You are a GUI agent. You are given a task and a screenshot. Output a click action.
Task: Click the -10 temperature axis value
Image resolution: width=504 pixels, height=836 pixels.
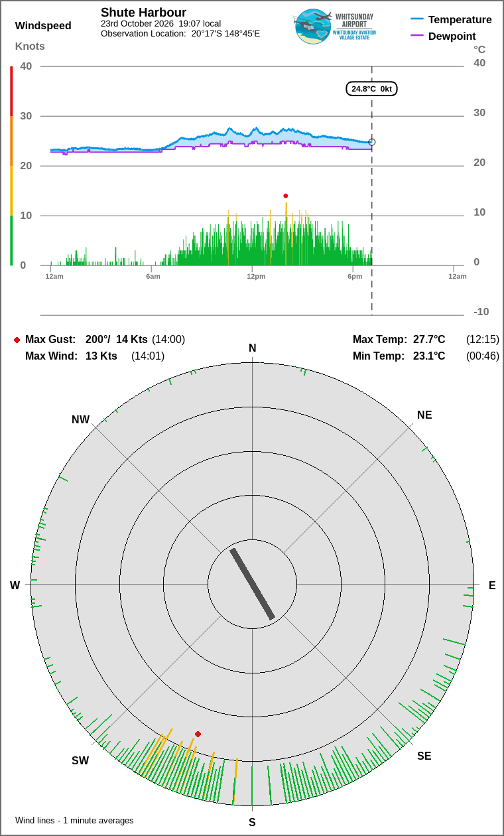[x=481, y=311]
